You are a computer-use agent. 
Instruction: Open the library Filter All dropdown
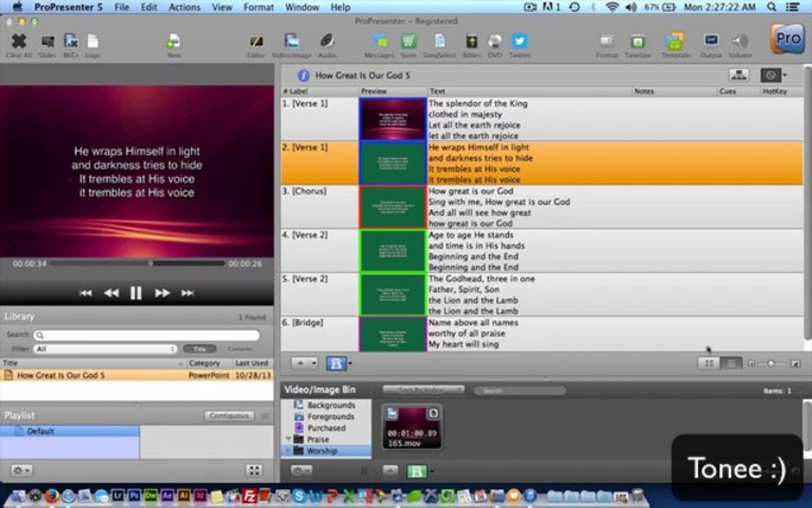(105, 349)
